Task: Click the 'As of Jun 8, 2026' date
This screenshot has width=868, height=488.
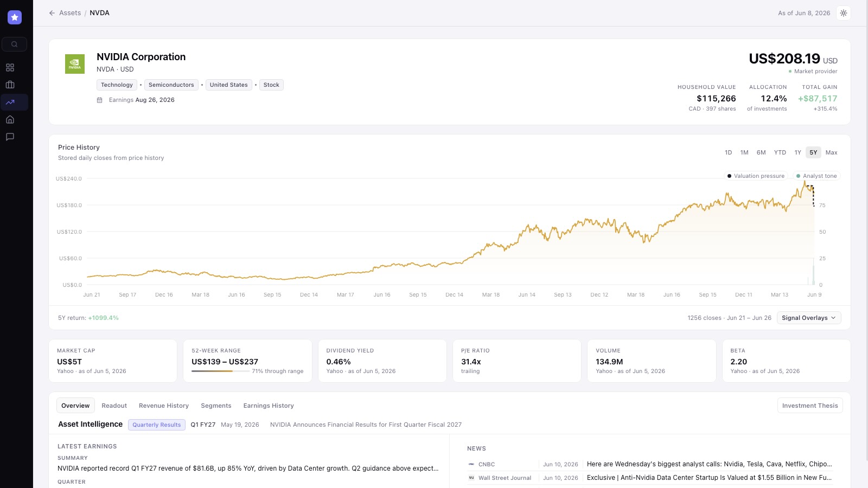Action: [804, 13]
